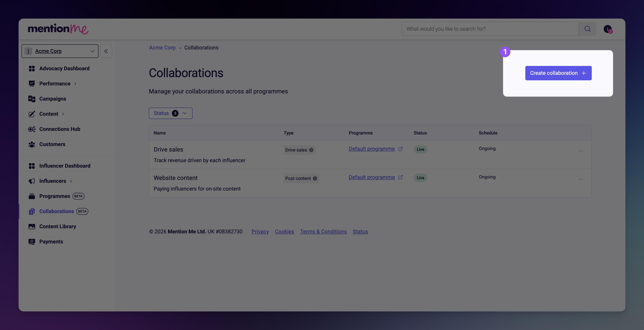Click the Create collaboration button
The height and width of the screenshot is (330, 644).
(558, 73)
